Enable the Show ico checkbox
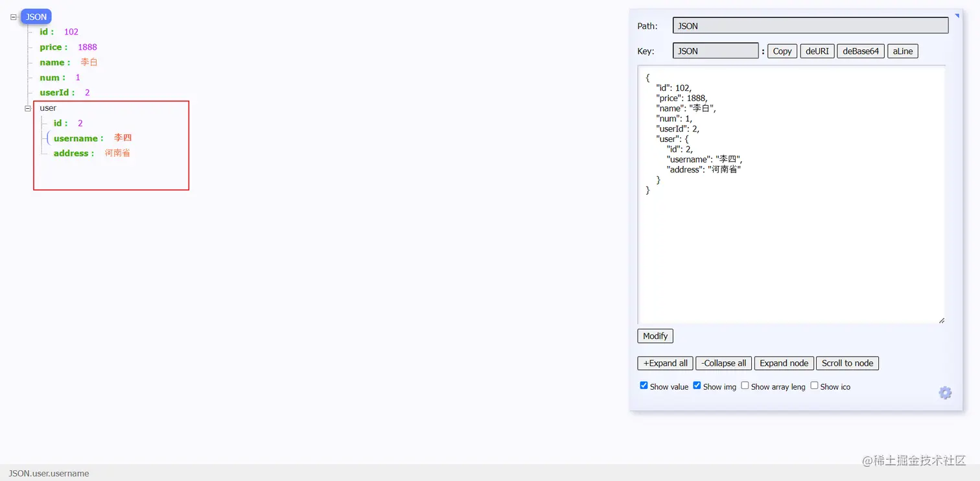The width and height of the screenshot is (980, 481). click(814, 385)
